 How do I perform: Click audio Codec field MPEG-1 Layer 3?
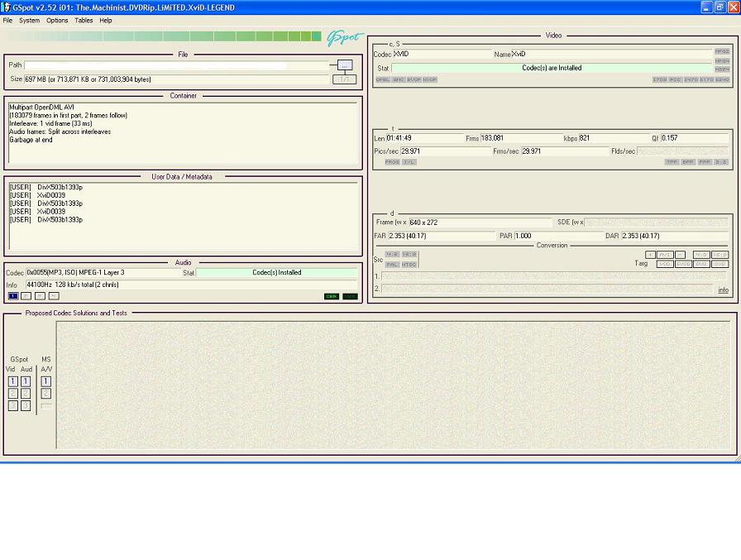(103, 273)
